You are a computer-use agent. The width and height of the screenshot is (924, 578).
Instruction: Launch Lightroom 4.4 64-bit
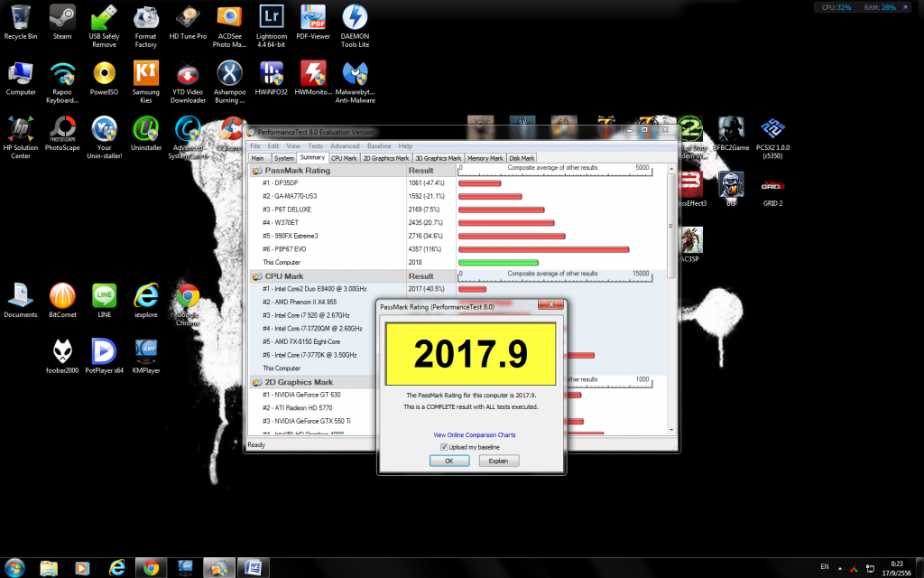[x=271, y=26]
